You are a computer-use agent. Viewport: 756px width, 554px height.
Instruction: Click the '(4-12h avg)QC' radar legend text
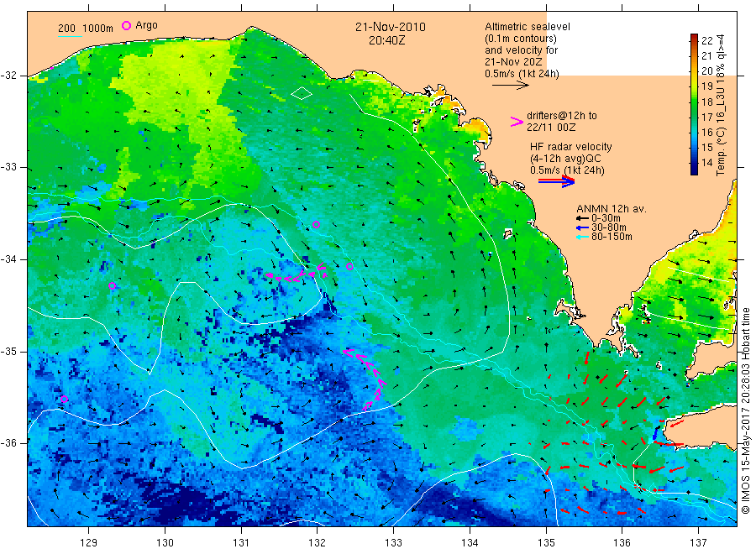(x=565, y=159)
